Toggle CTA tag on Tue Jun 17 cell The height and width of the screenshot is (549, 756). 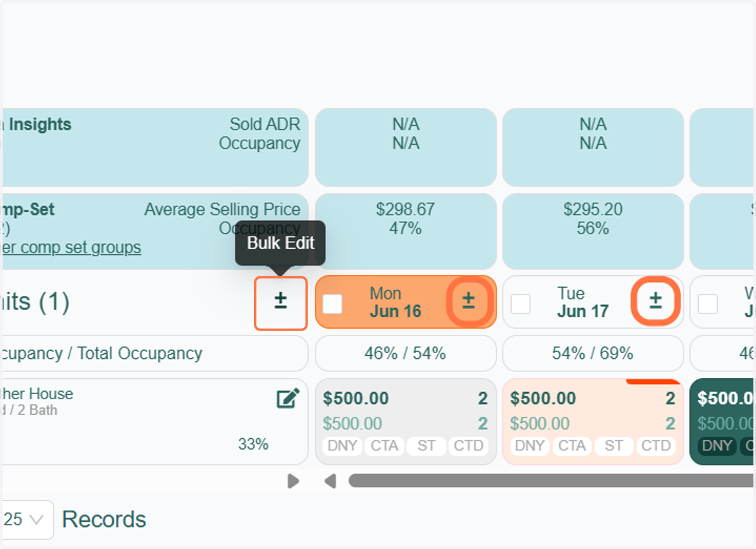[x=572, y=446]
